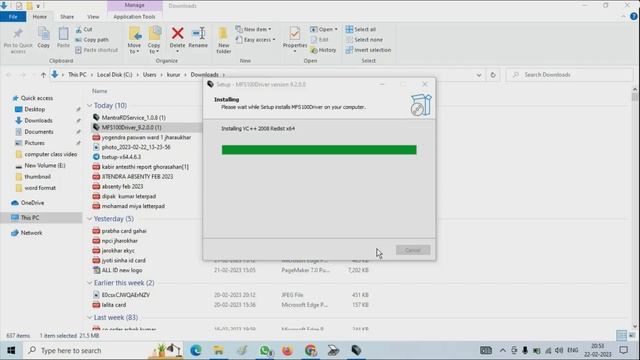Click the Rename ribbon icon
Screen dimensions: 640x360
[x=198, y=38]
